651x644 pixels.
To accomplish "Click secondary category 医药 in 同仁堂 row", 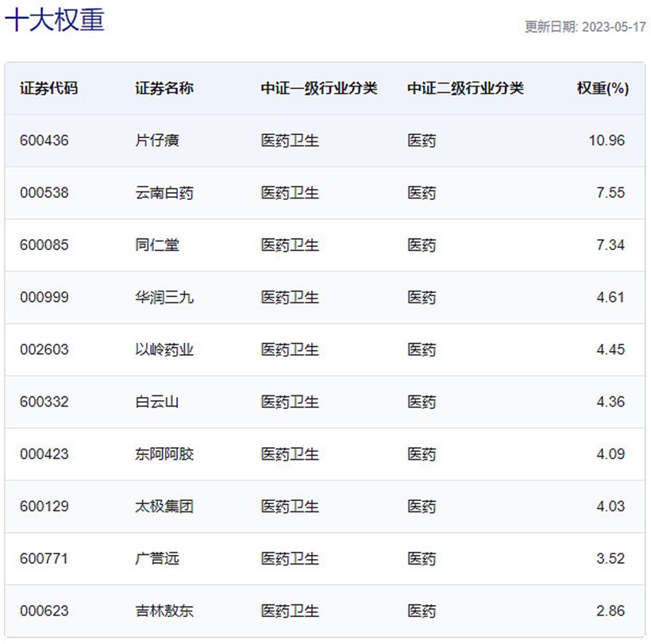I will 422,245.
